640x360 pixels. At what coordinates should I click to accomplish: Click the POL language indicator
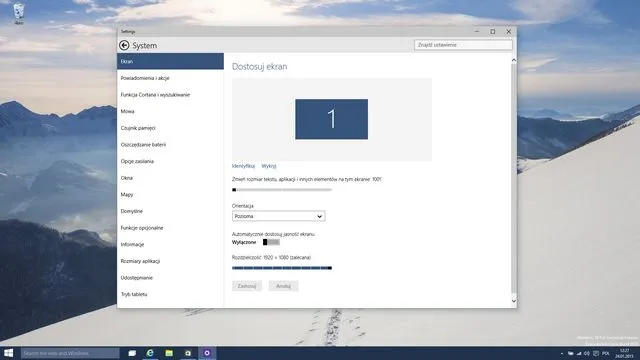pyautogui.click(x=606, y=353)
